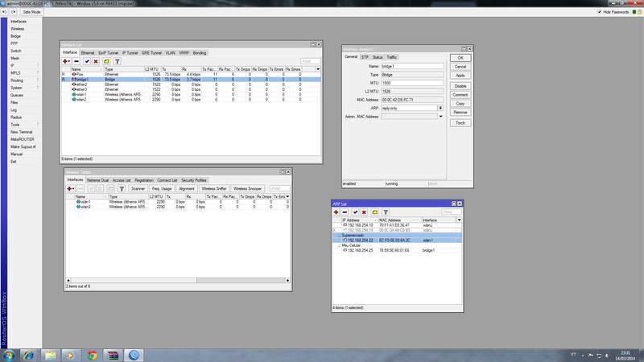Open the filter funnel in ARP List

pyautogui.click(x=386, y=212)
